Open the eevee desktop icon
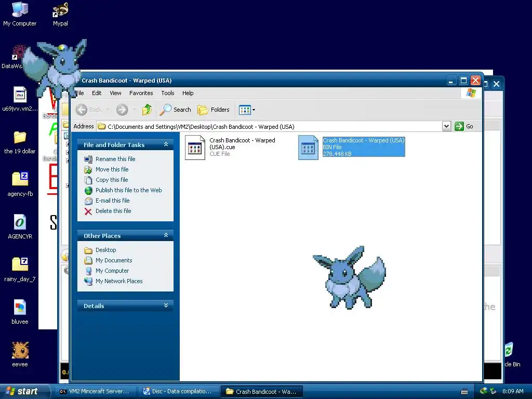 20,354
